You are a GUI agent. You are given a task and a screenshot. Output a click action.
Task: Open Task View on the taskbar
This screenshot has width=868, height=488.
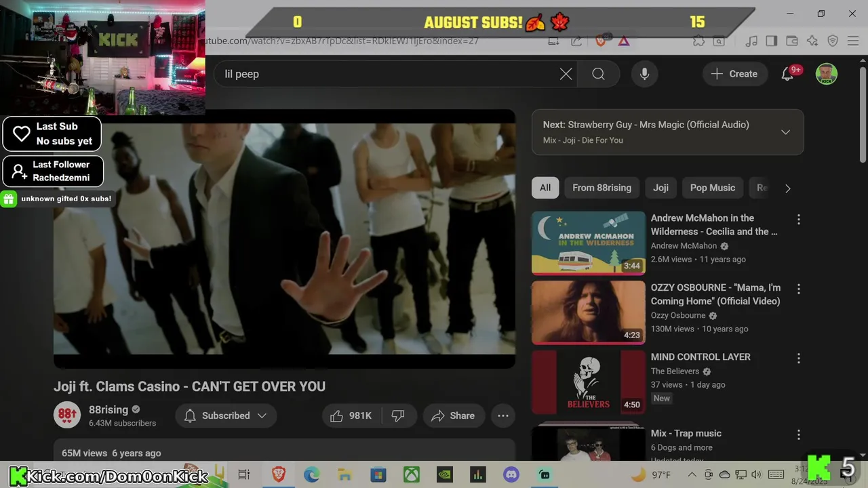tap(244, 474)
